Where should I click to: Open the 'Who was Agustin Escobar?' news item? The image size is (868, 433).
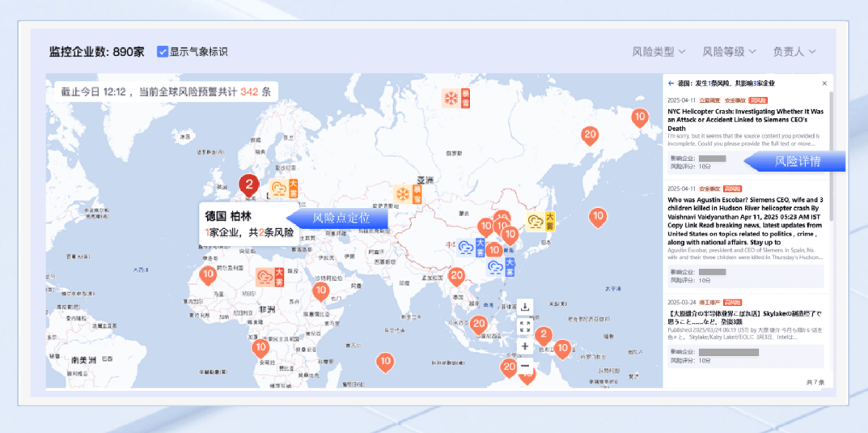(746, 220)
